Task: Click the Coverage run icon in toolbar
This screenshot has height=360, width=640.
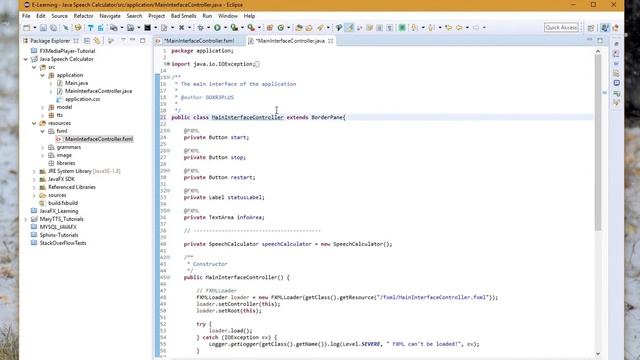Action: point(234,28)
